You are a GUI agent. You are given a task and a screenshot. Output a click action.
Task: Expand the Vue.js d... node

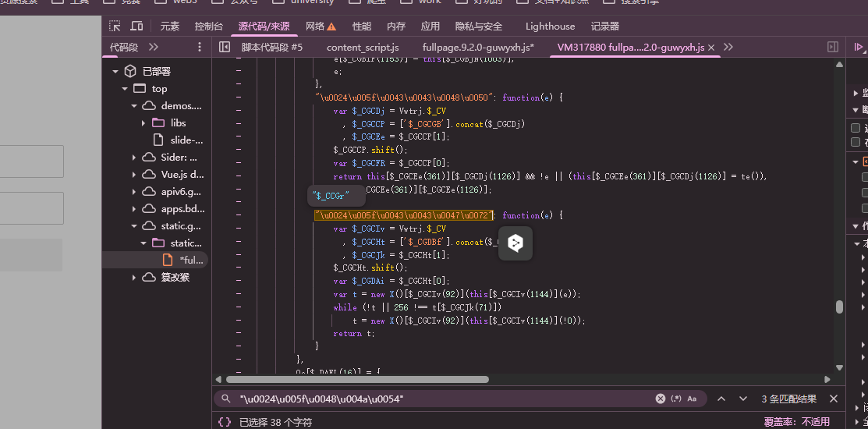[x=134, y=175]
